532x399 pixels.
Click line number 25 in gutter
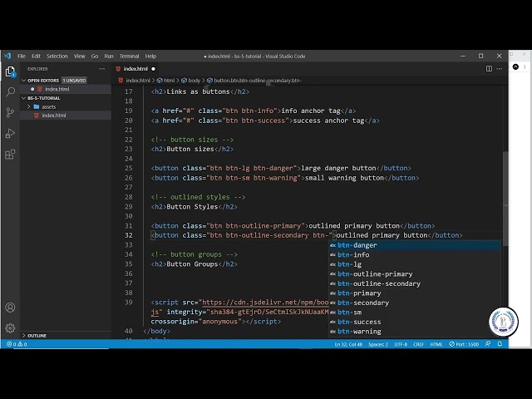129,168
